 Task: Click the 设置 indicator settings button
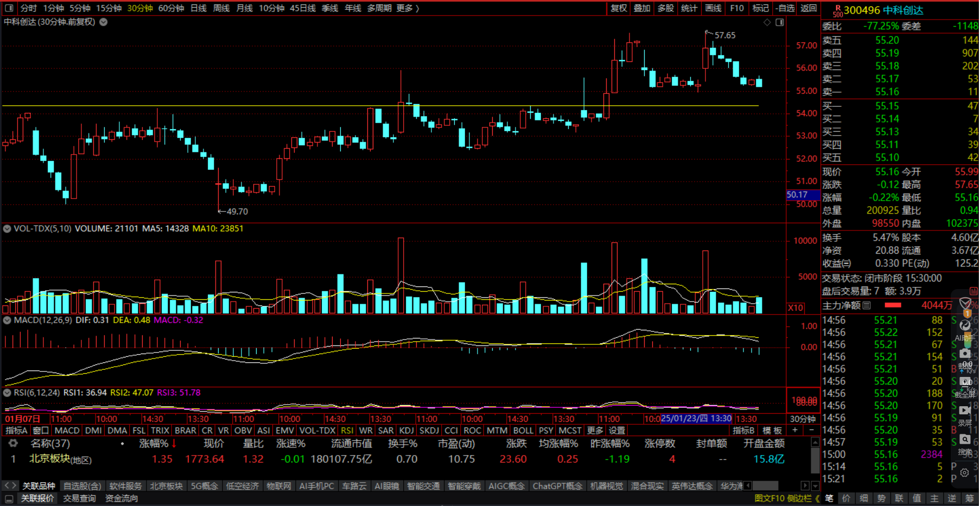point(617,430)
